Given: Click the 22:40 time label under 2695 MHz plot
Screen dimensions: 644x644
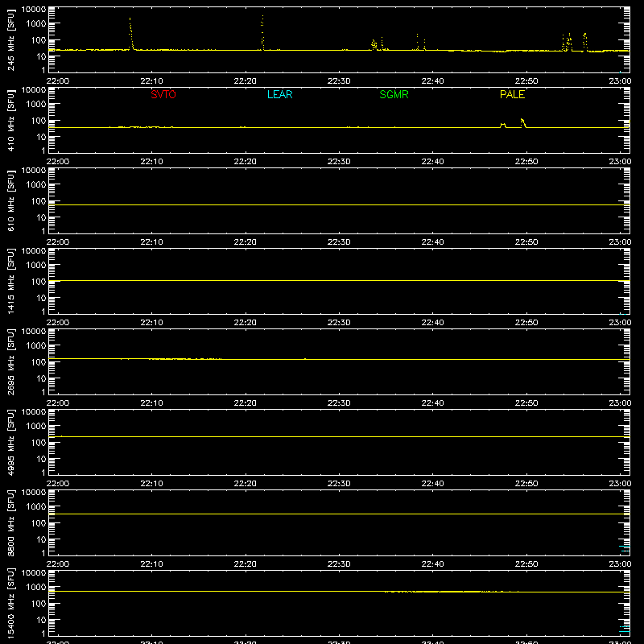Looking at the screenshot, I should [432, 403].
